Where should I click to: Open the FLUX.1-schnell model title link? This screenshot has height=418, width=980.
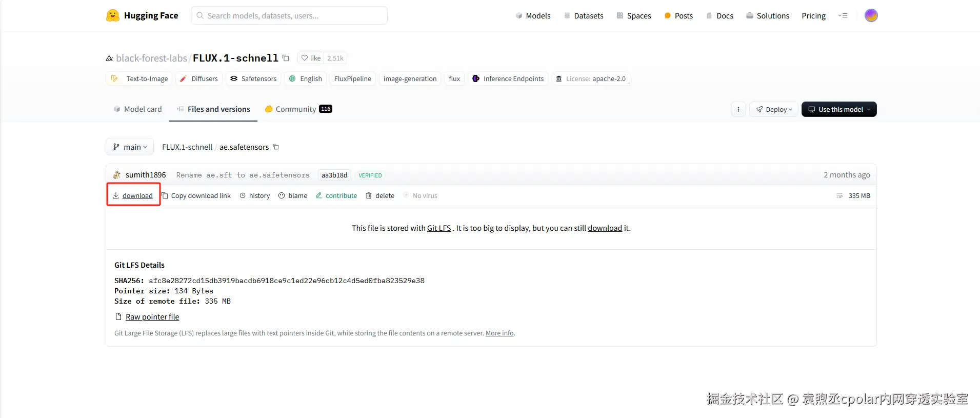point(235,58)
